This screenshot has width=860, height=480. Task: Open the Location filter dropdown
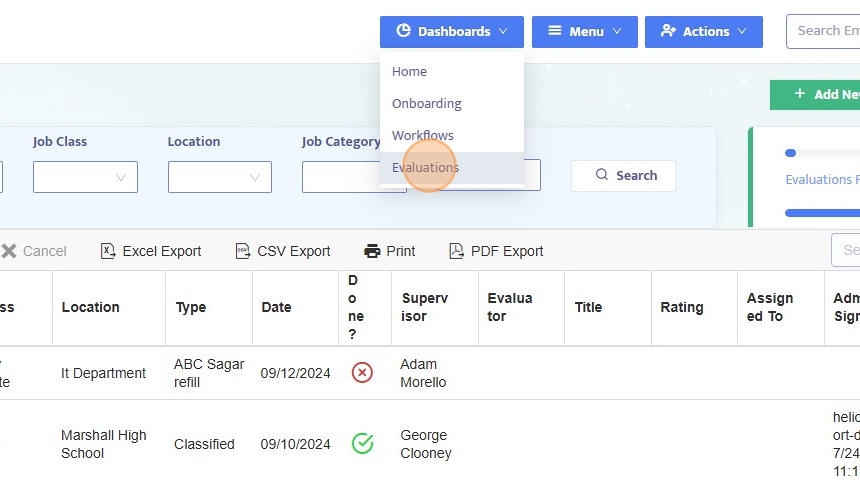click(220, 177)
